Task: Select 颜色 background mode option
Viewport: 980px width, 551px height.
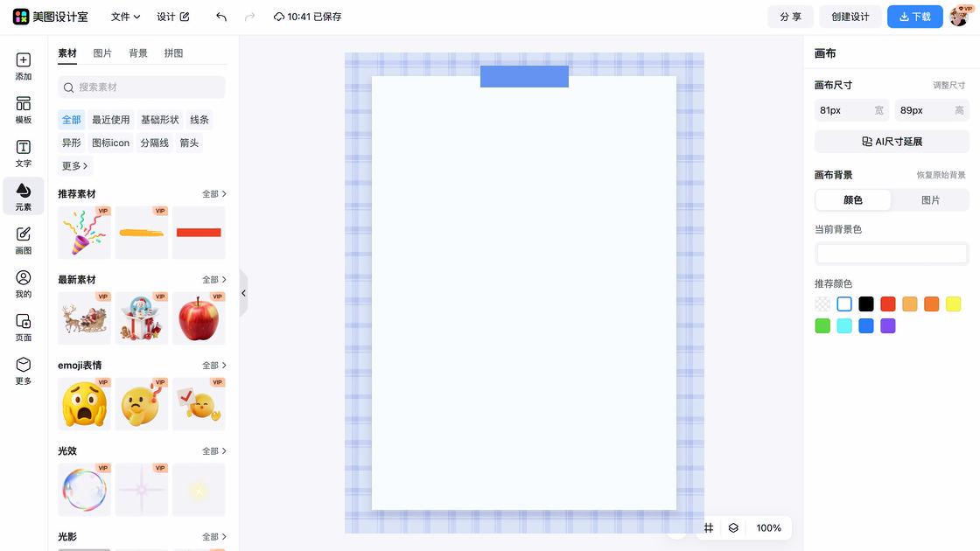Action: (x=853, y=200)
